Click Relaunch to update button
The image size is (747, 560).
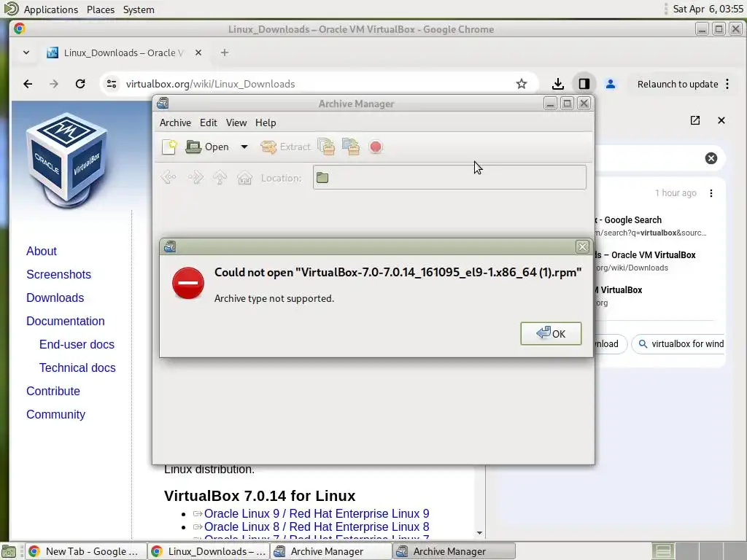tap(678, 84)
